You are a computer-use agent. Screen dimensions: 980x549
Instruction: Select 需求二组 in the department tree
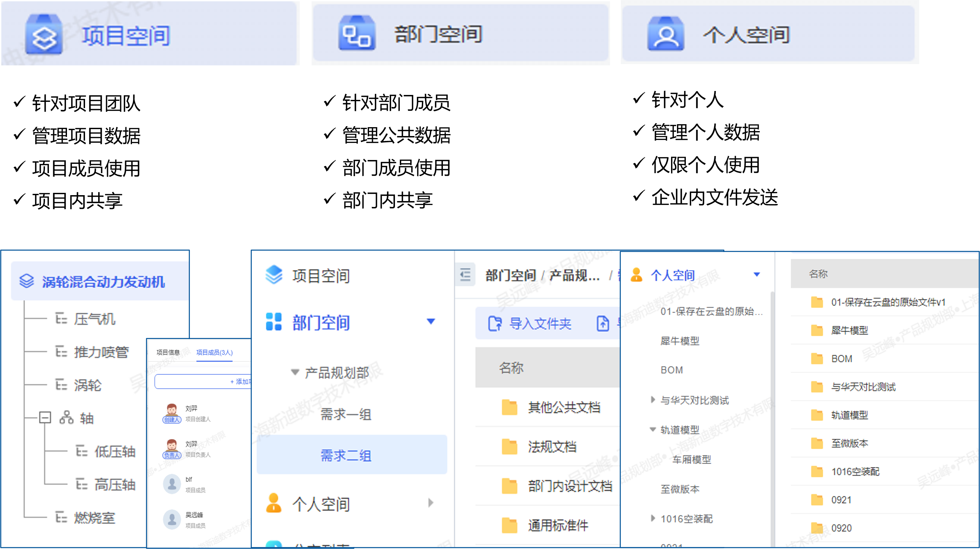pyautogui.click(x=345, y=455)
